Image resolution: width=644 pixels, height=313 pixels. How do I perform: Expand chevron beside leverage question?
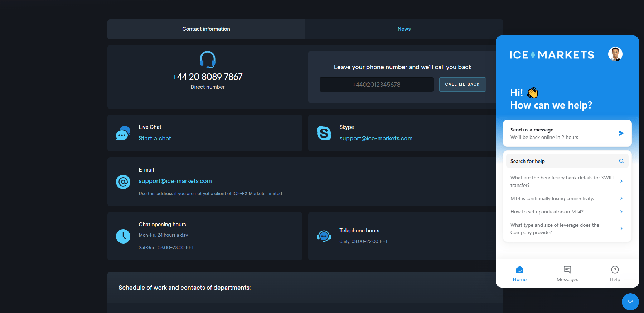pos(621,228)
